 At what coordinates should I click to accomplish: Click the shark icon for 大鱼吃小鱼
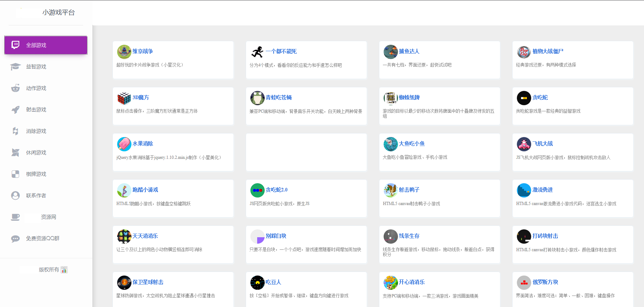click(x=390, y=144)
